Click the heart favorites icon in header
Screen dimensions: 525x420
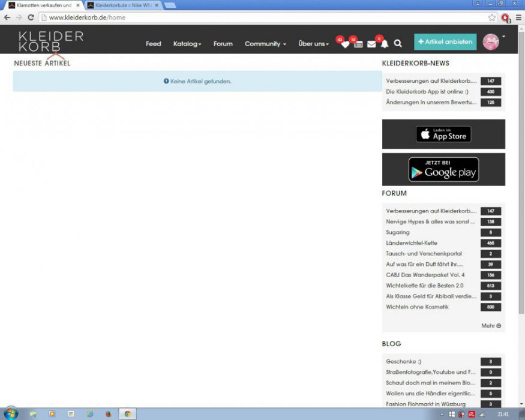[x=344, y=44]
